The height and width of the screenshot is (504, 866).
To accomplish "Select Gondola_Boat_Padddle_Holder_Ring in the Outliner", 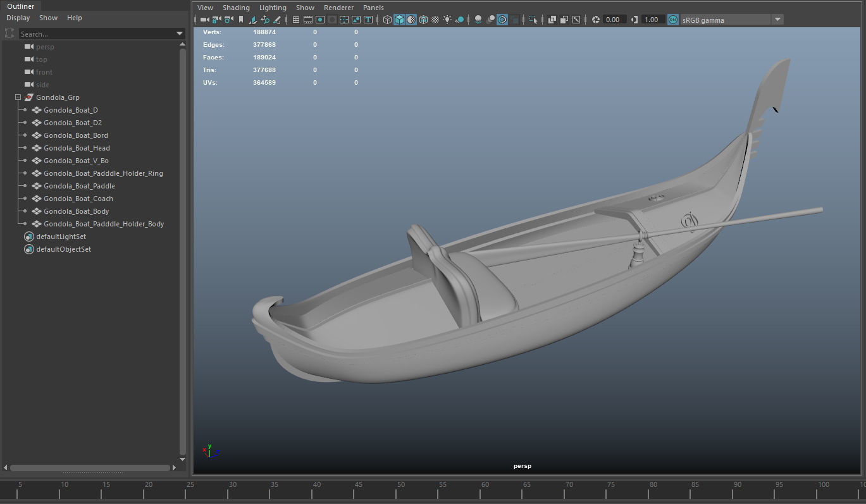I will (x=103, y=173).
